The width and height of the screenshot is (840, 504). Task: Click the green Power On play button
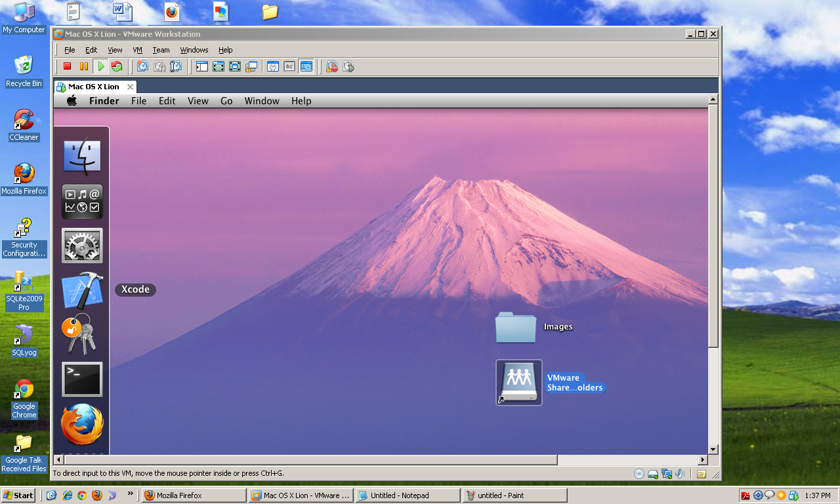coord(100,66)
